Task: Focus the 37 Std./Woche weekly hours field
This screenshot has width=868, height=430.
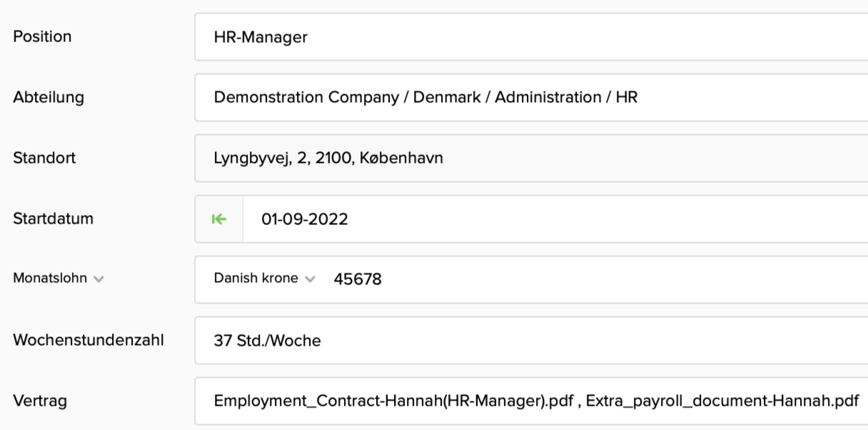Action: coord(500,341)
